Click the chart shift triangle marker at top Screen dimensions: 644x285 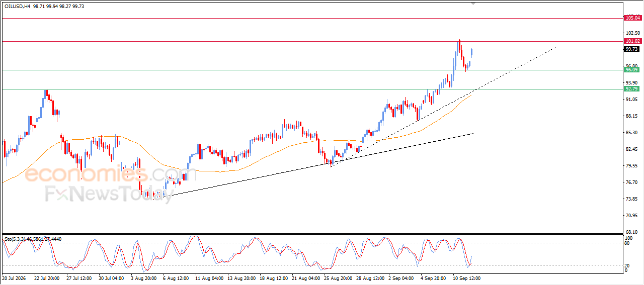(473, 4)
